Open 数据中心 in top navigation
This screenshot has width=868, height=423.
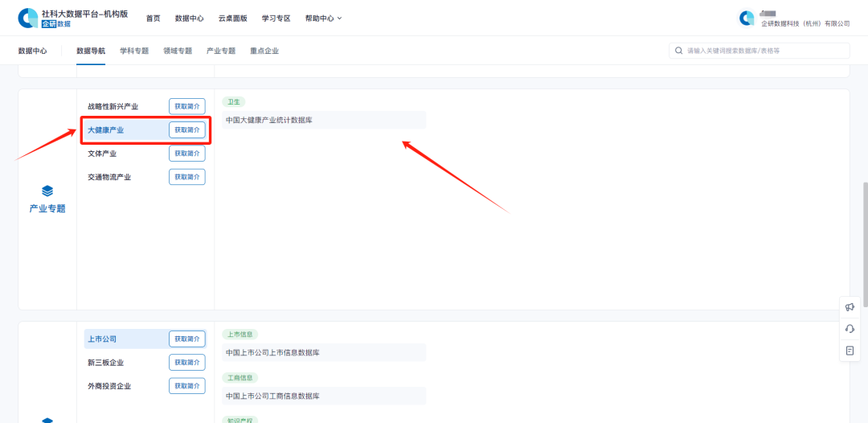coord(190,18)
